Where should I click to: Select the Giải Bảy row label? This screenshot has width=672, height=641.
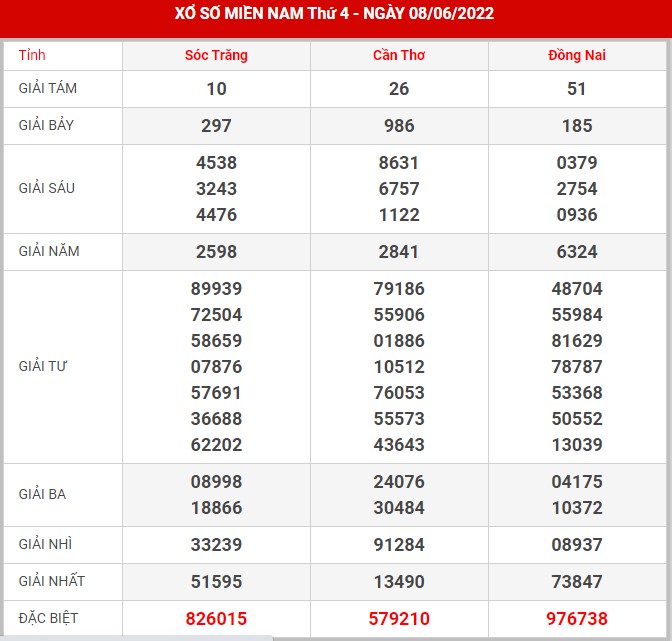(x=48, y=125)
